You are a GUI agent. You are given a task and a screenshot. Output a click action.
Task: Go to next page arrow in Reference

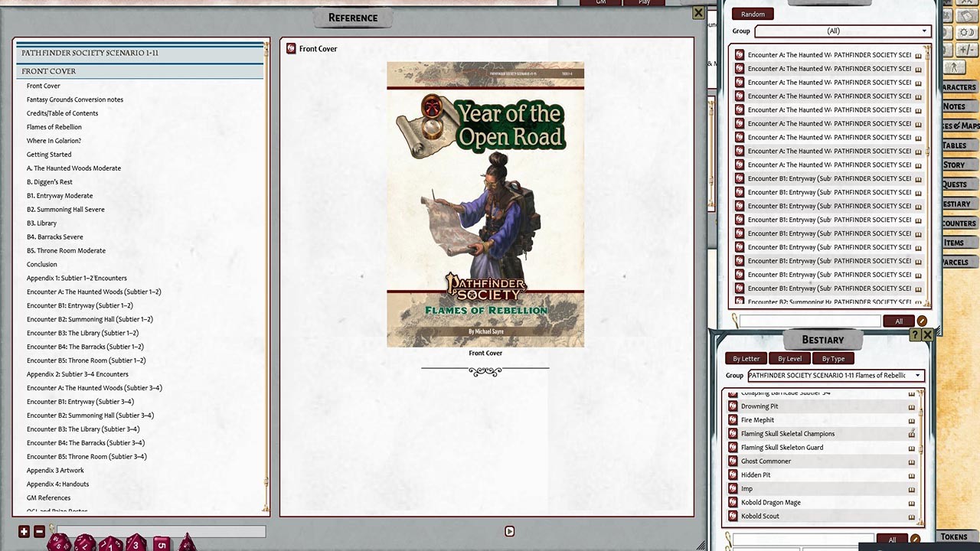coord(510,531)
